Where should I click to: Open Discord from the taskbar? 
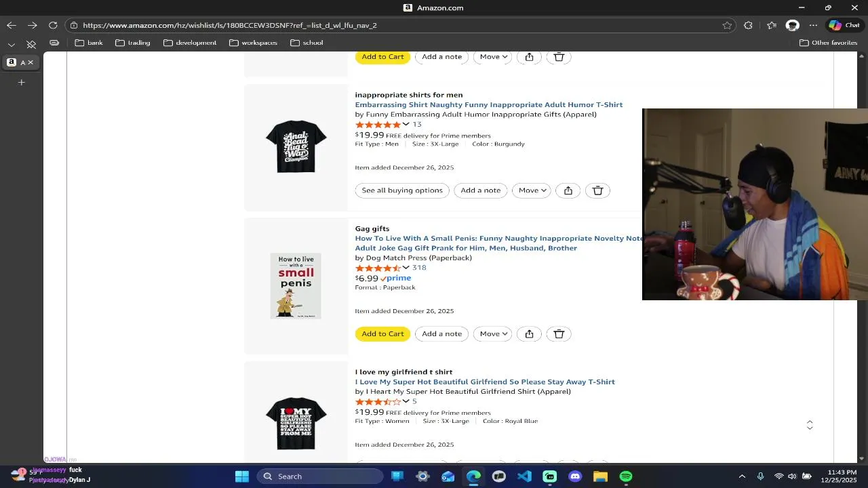tap(575, 476)
